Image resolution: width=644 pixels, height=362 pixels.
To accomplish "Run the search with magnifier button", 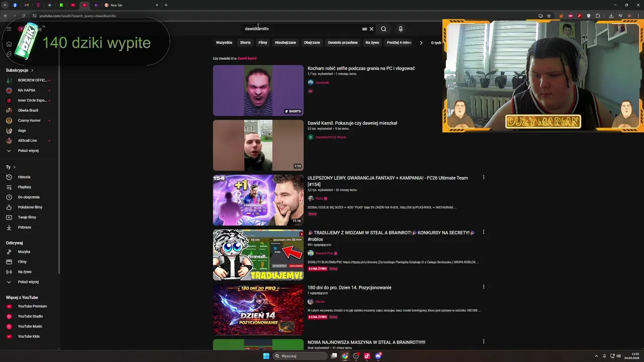I will click(383, 29).
